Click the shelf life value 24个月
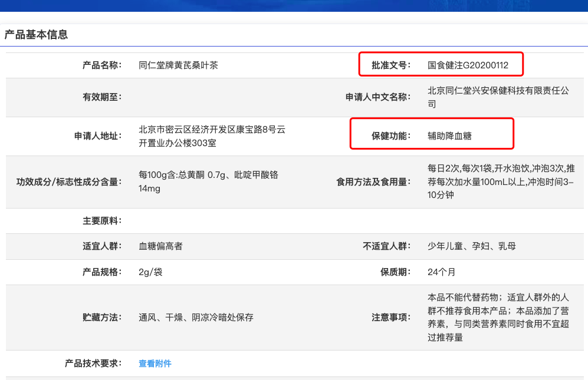The width and height of the screenshot is (588, 380). pos(441,272)
